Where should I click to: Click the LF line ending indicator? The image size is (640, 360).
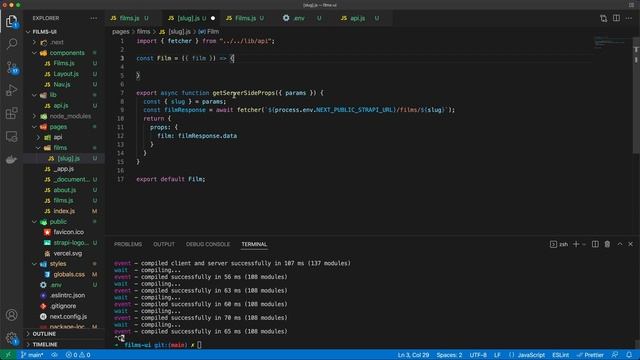[x=497, y=355]
